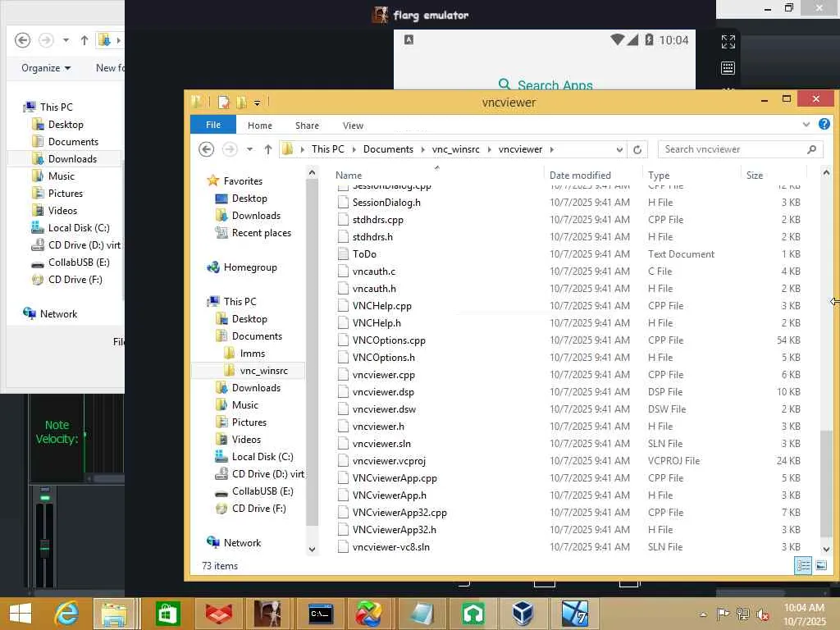The image size is (840, 630).
Task: Open Command Prompt from the taskbar
Action: [x=320, y=614]
